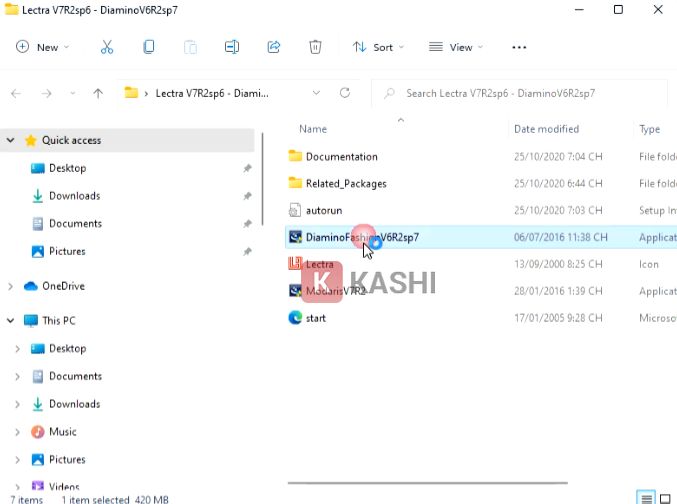The width and height of the screenshot is (677, 504).
Task: Expand the OneDrive tree node
Action: pos(11,286)
